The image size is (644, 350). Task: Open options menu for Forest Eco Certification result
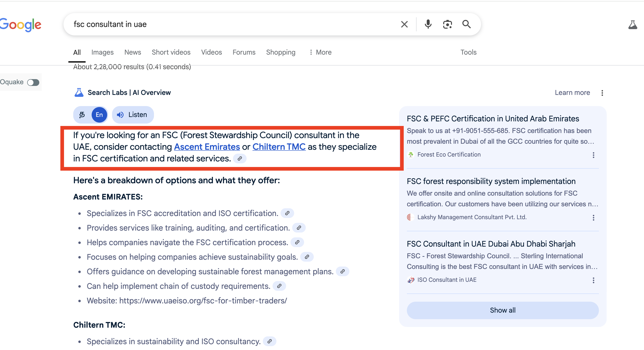594,155
